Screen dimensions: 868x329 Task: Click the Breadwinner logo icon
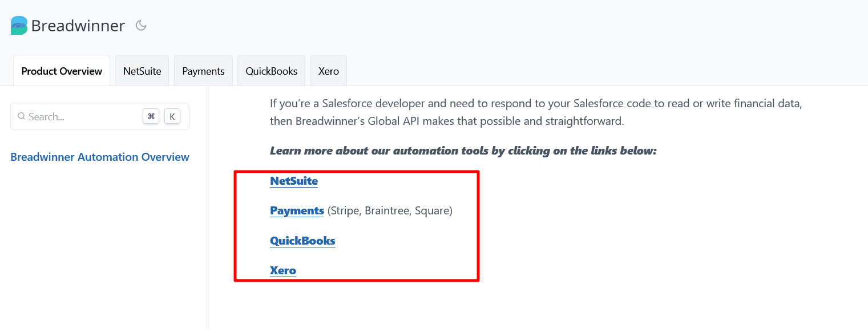pos(19,26)
